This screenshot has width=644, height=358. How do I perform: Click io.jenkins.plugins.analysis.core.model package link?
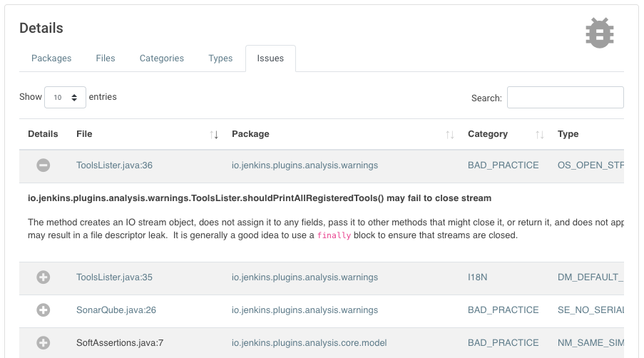coord(309,343)
